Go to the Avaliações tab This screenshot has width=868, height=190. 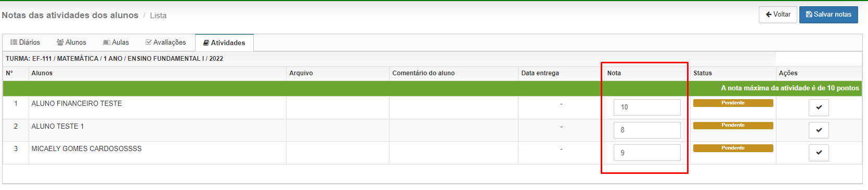point(166,43)
